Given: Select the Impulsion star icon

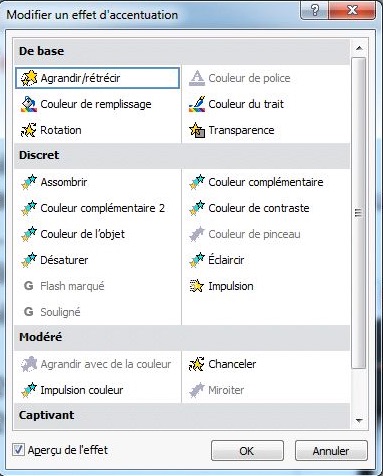Looking at the screenshot, I should (197, 286).
